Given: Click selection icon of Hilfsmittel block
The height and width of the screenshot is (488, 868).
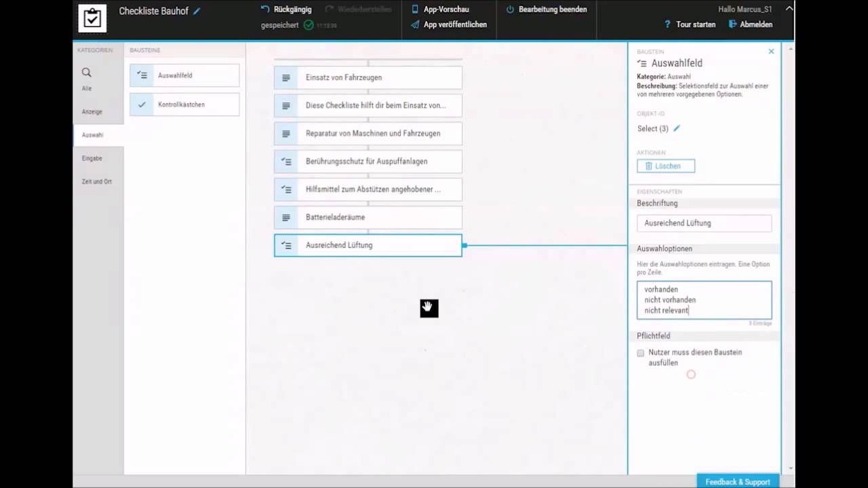Looking at the screenshot, I should click(x=286, y=190).
